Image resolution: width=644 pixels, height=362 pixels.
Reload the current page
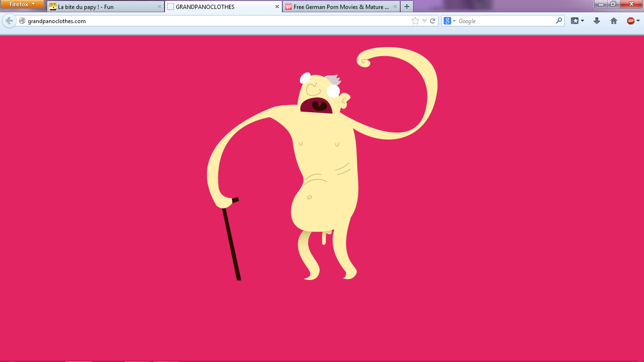coord(432,21)
